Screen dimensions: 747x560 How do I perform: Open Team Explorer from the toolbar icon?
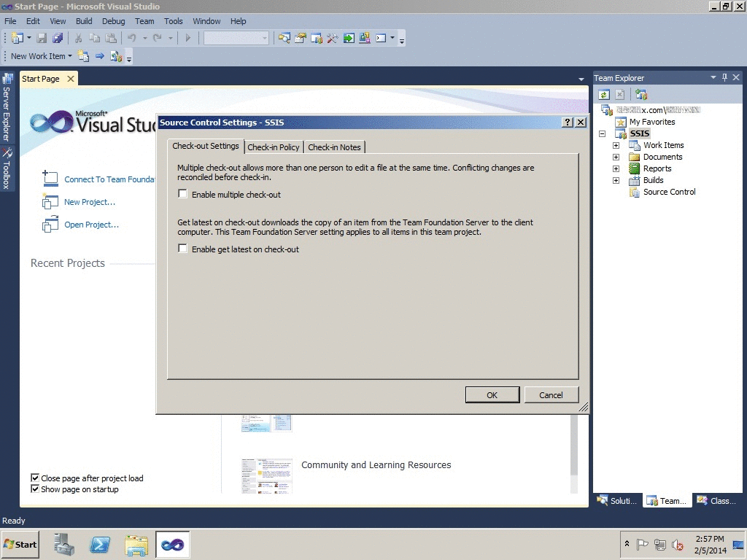pyautogui.click(x=317, y=38)
